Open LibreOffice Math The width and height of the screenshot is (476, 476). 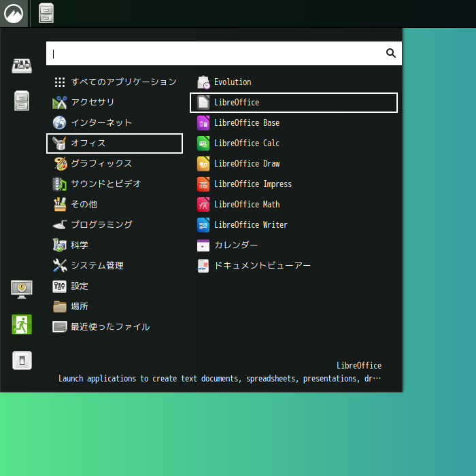point(246,205)
